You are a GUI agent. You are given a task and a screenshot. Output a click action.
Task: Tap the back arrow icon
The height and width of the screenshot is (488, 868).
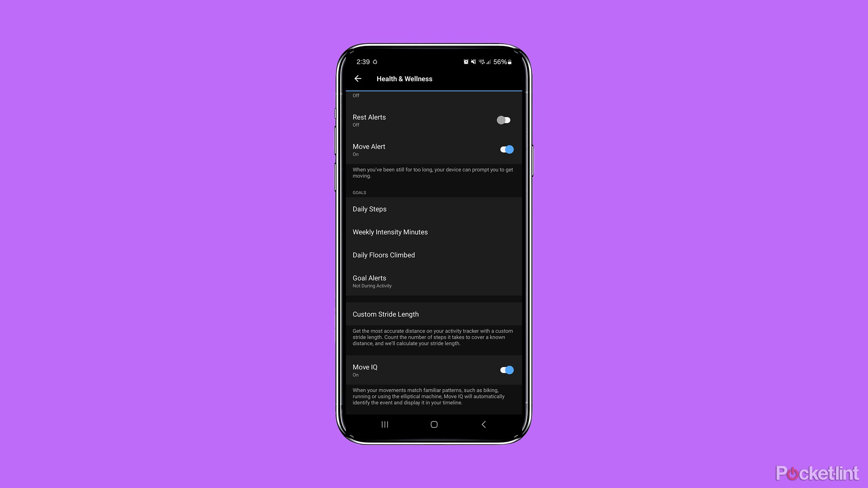tap(358, 79)
